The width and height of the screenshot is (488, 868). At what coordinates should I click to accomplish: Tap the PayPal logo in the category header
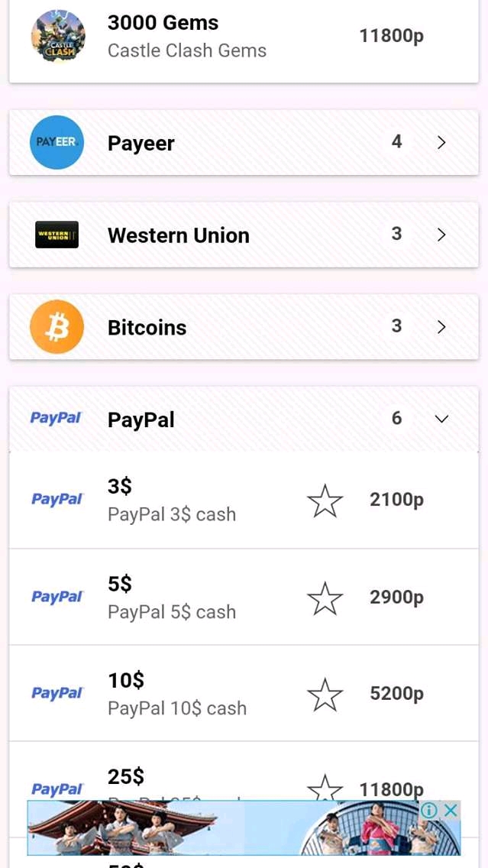pyautogui.click(x=56, y=419)
